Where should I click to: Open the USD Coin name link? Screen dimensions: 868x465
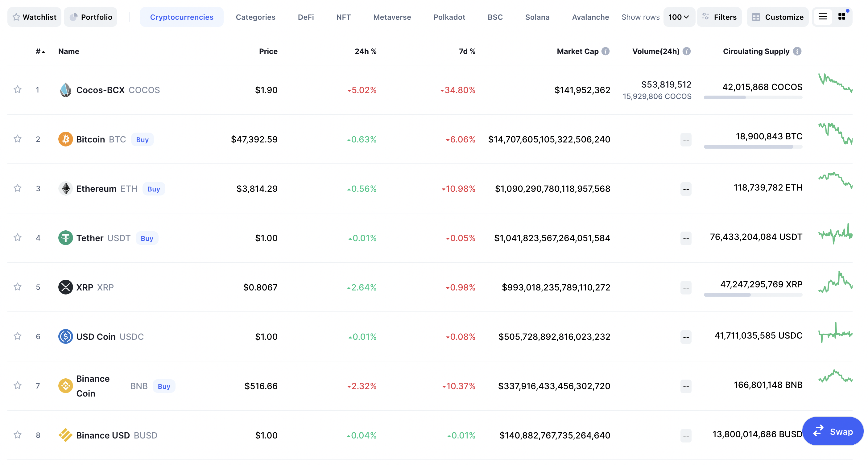96,337
